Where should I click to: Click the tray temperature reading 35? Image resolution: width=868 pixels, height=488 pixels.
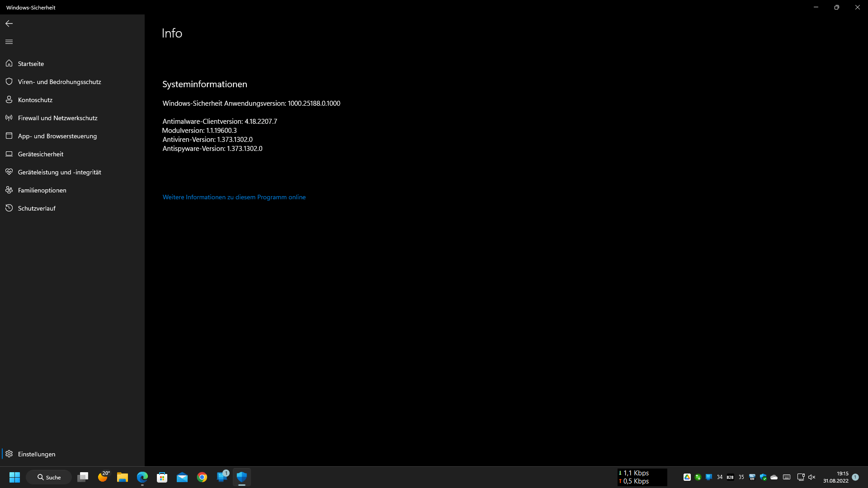741,477
